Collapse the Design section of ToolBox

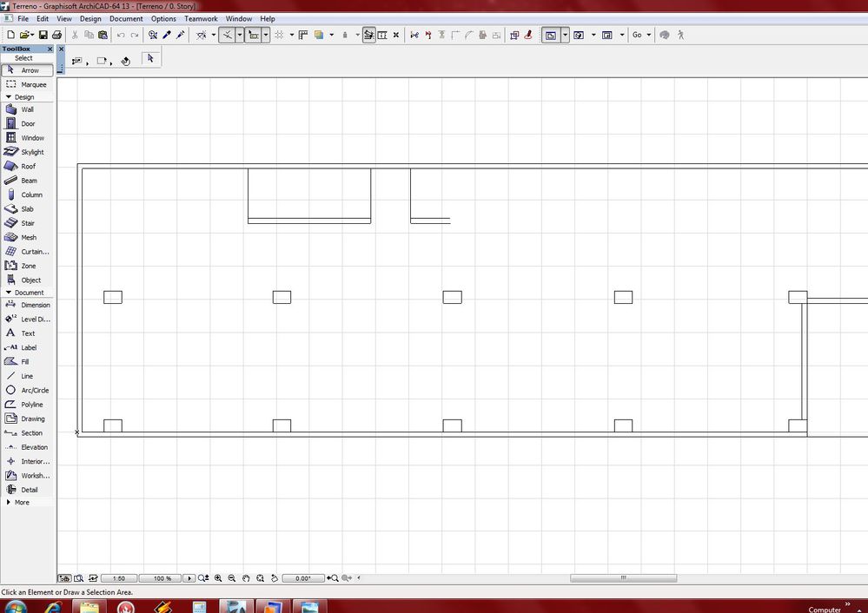[9, 97]
